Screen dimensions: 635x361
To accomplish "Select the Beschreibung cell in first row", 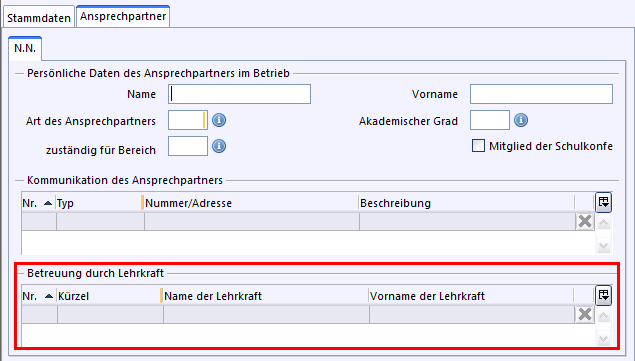I will coord(467,222).
